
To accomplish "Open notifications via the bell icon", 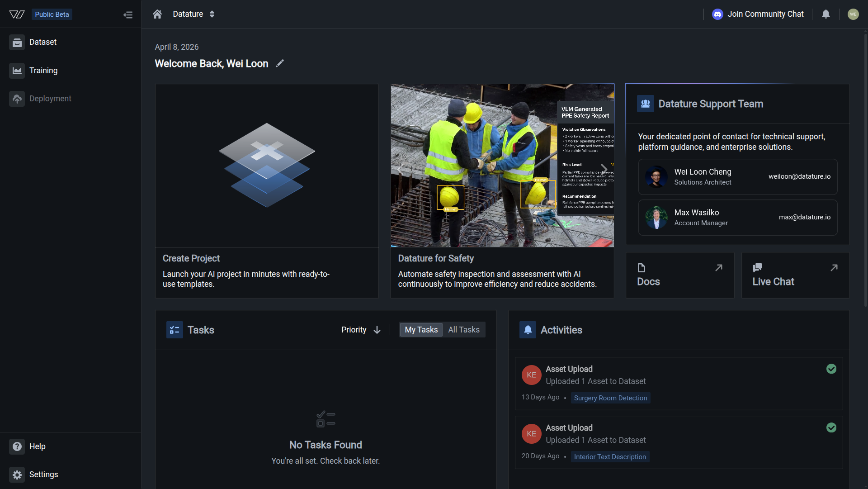I will [826, 14].
